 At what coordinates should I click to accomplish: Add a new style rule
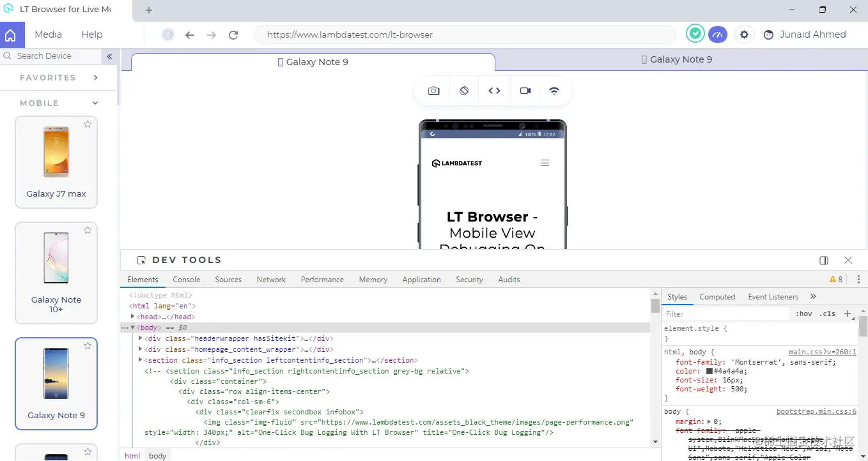(x=848, y=314)
